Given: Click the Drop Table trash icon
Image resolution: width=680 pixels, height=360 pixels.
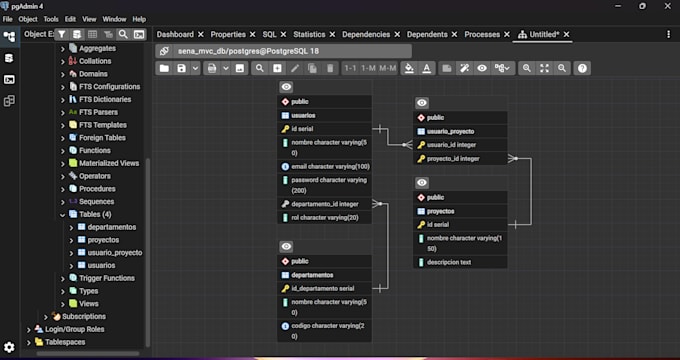Looking at the screenshot, I should point(330,68).
